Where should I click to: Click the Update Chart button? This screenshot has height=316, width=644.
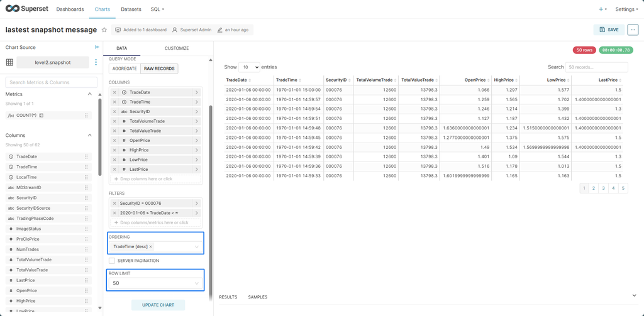click(x=158, y=305)
